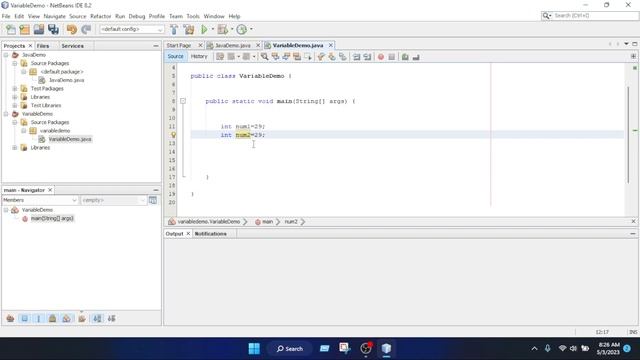Select the Source view button

(176, 56)
